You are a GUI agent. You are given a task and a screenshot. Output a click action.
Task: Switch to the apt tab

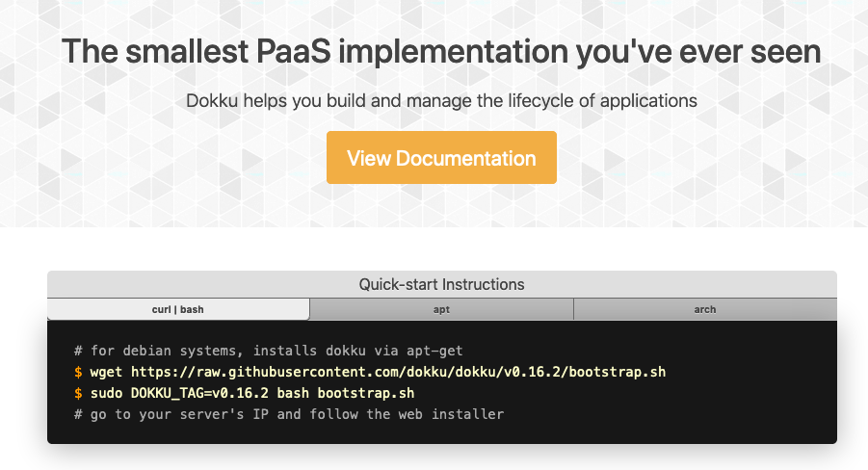click(441, 309)
